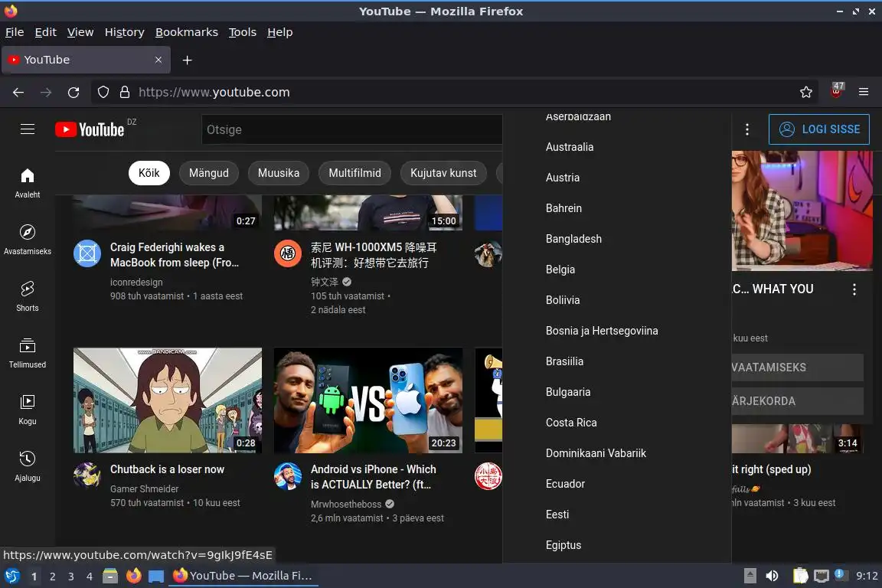The image size is (882, 588).
Task: Open Kogu library in sidebar
Action: [x=28, y=410]
